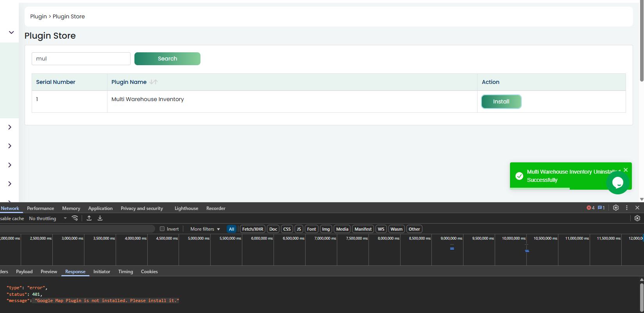Click the red errors count indicator

tap(590, 208)
